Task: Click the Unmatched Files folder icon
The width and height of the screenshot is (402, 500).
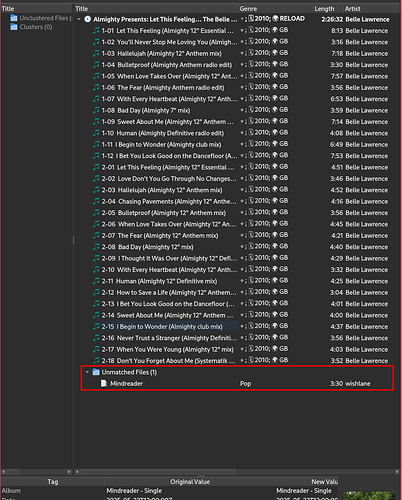Action: coord(96,372)
